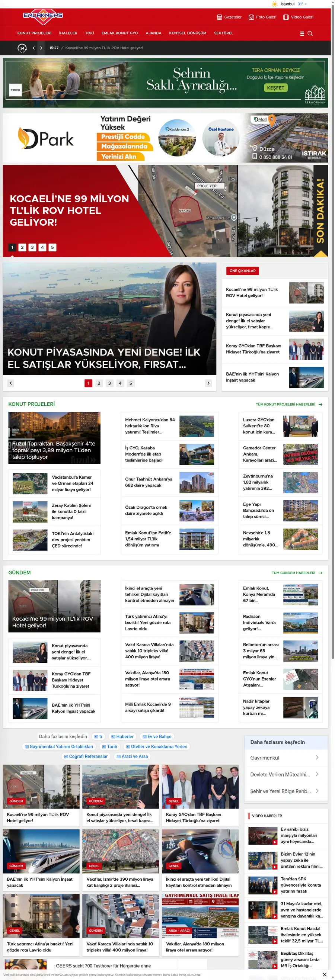Open the hamburger menu icon
This screenshot has height=980, width=335.
302,33
